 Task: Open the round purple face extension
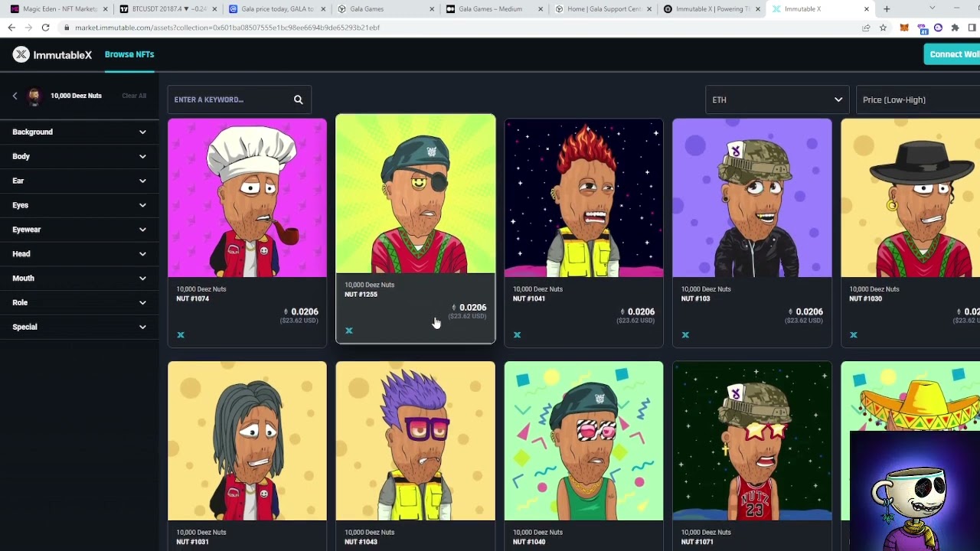[938, 28]
